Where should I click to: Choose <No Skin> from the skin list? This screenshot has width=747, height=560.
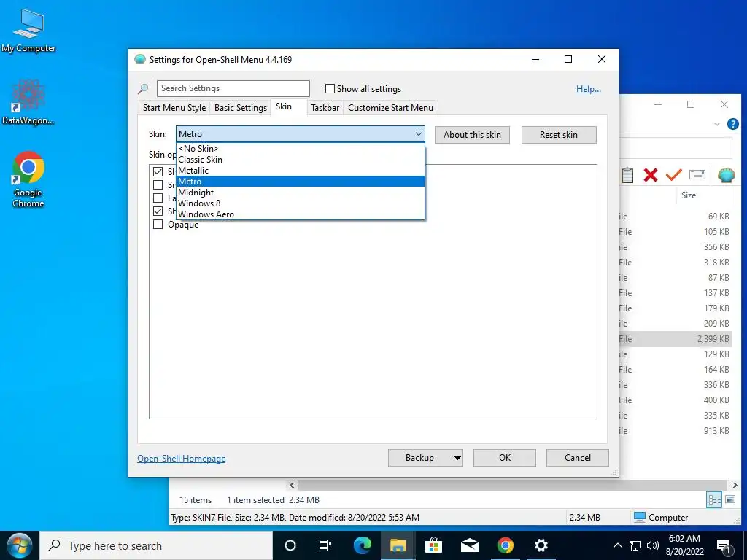pos(301,149)
